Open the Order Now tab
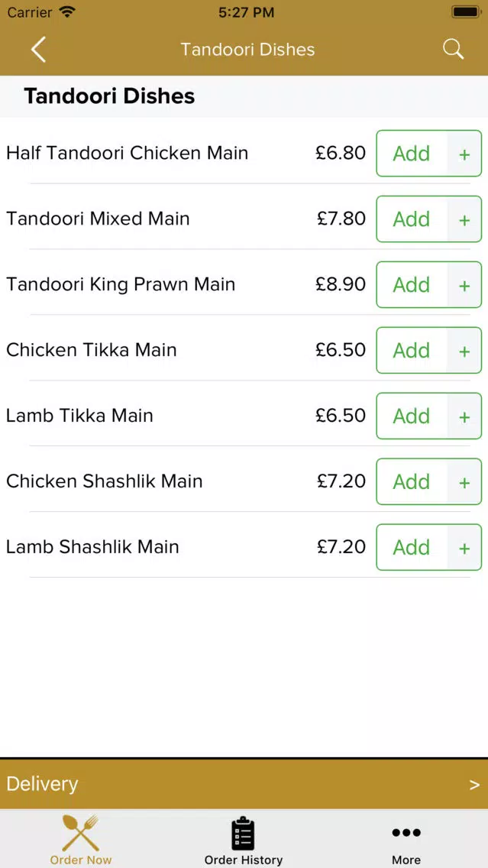The width and height of the screenshot is (488, 868). (81, 839)
